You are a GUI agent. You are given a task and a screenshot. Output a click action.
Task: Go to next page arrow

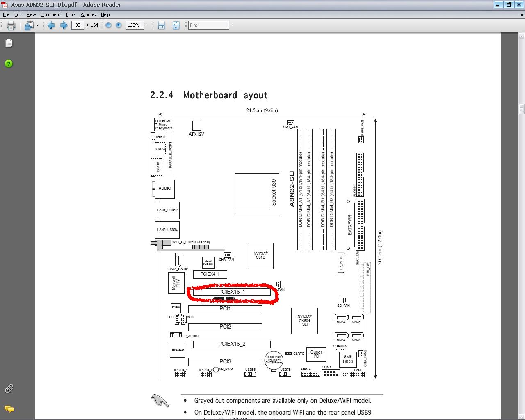pos(64,25)
